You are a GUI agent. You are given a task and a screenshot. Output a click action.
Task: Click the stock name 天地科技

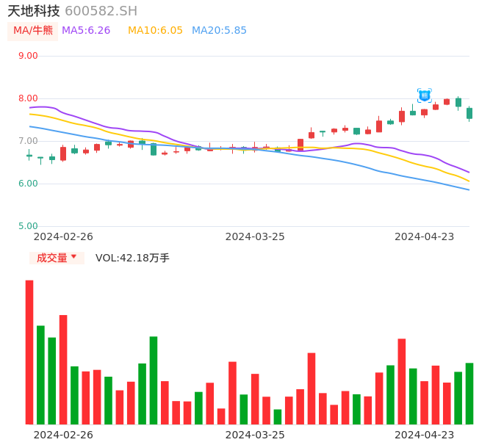[x=34, y=11]
